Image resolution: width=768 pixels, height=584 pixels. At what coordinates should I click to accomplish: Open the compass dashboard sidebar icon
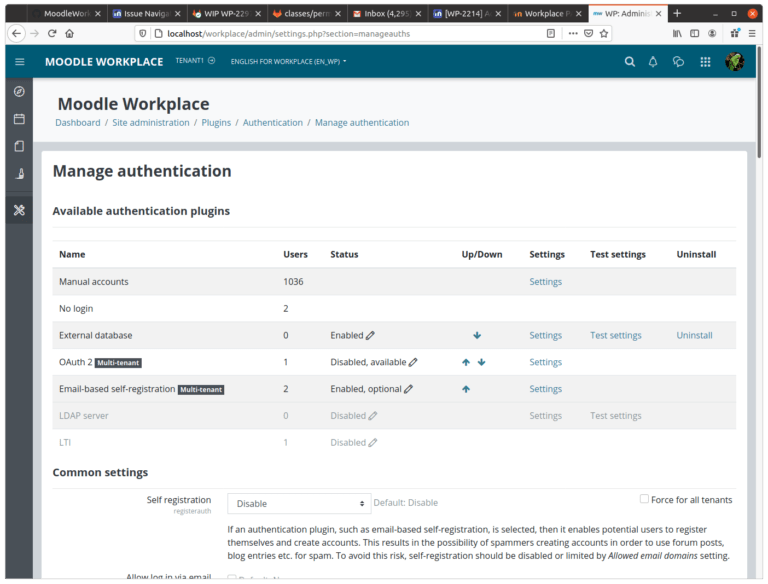click(x=19, y=92)
